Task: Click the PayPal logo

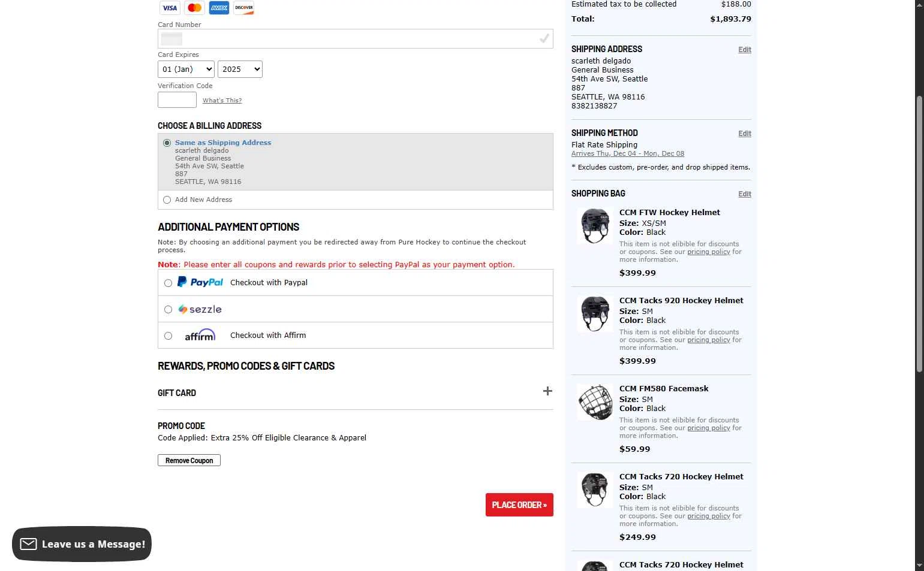Action: point(200,282)
